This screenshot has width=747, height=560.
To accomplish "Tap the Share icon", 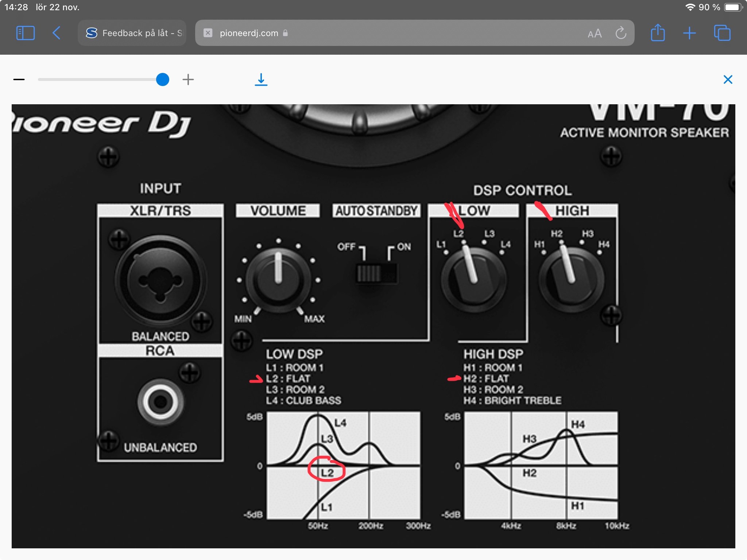I will click(658, 33).
